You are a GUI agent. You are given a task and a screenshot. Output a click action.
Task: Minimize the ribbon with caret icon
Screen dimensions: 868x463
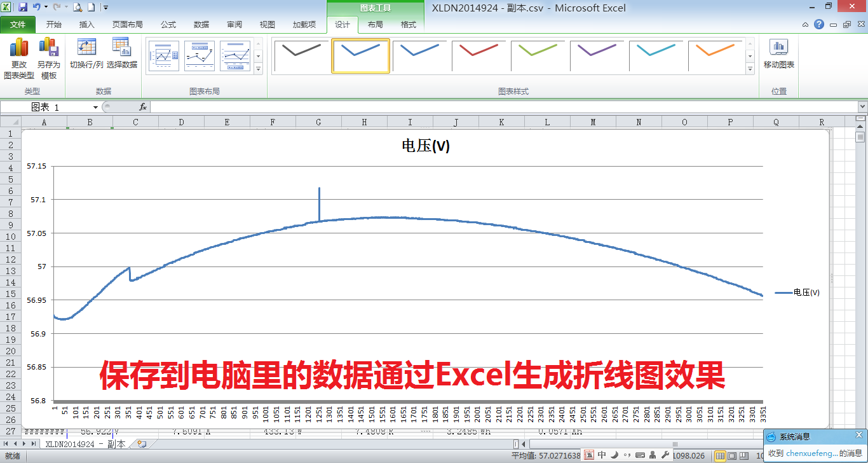click(x=806, y=25)
